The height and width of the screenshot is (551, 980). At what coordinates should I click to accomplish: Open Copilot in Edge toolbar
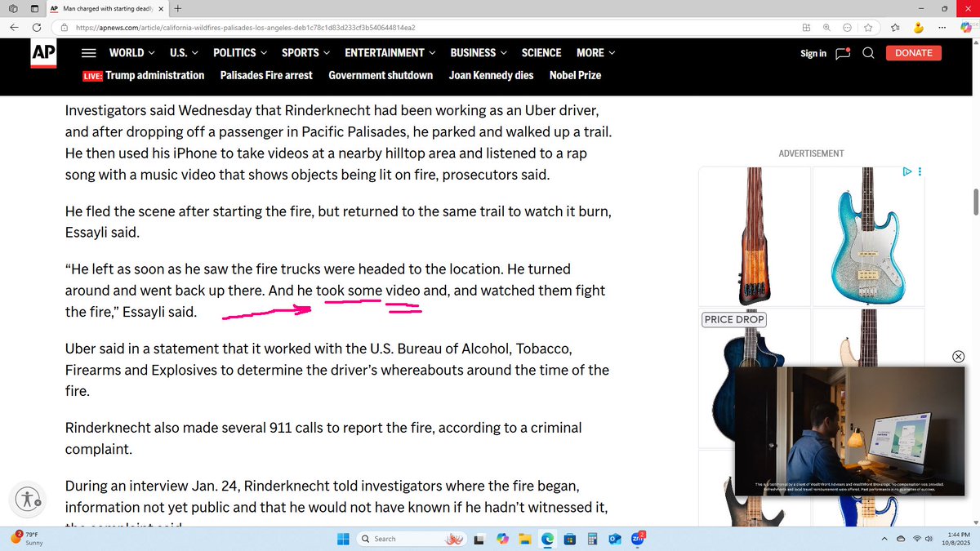966,27
